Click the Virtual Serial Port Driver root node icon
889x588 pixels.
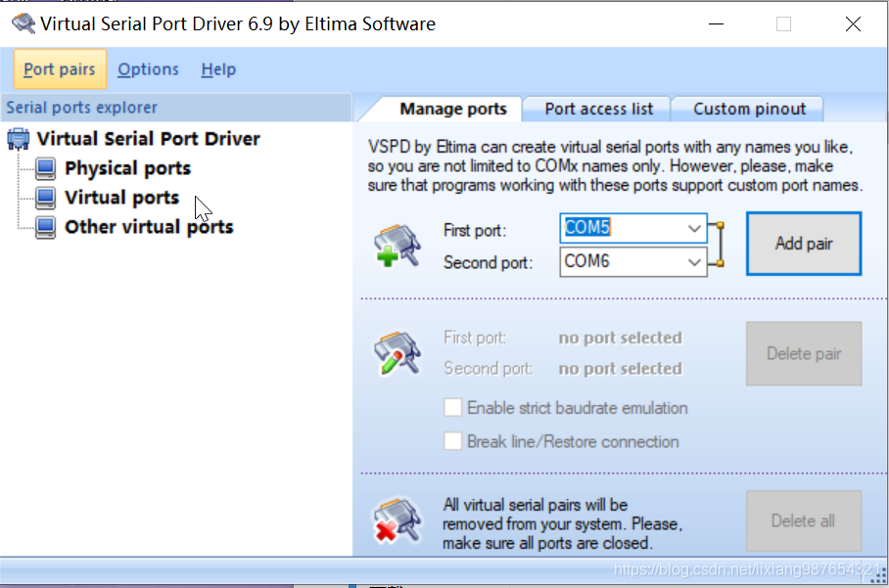click(19, 139)
